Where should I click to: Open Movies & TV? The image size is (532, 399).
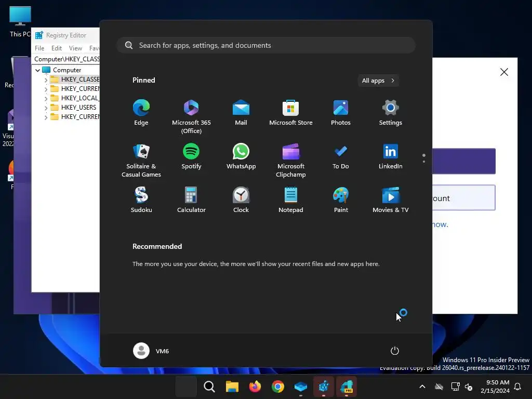click(x=391, y=200)
